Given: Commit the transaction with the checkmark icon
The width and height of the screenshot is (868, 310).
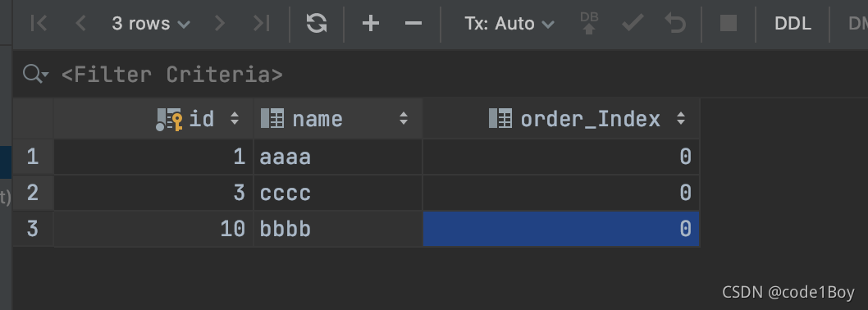Looking at the screenshot, I should click(x=633, y=23).
